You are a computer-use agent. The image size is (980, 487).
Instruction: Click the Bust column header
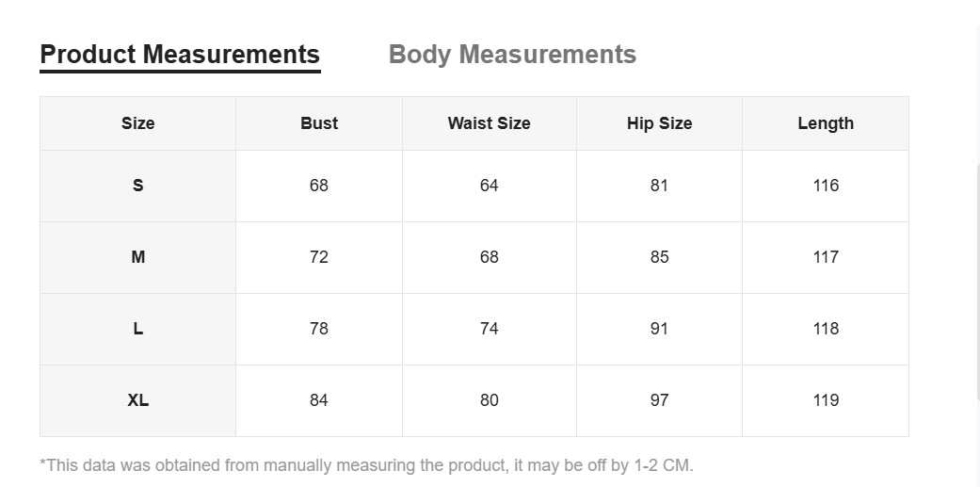pyautogui.click(x=319, y=123)
